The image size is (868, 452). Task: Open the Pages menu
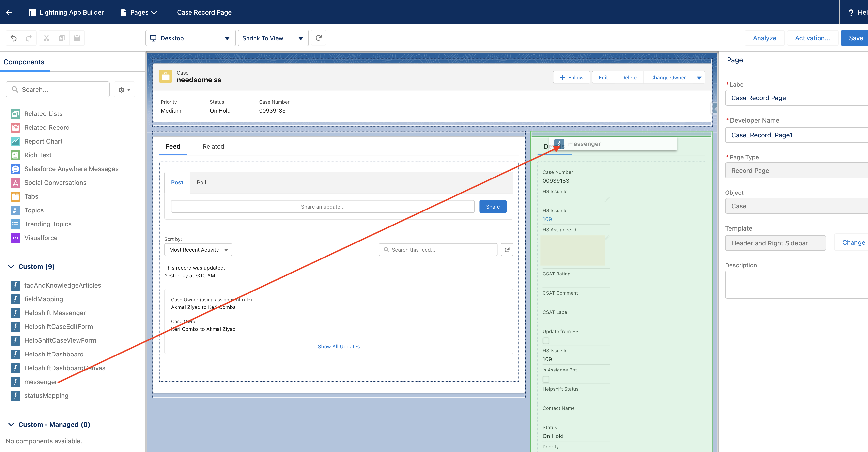[x=139, y=12]
